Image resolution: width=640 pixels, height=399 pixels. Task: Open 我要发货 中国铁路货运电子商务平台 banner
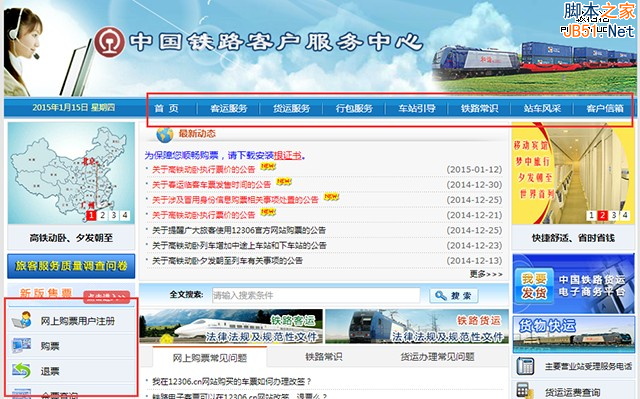coord(573,284)
